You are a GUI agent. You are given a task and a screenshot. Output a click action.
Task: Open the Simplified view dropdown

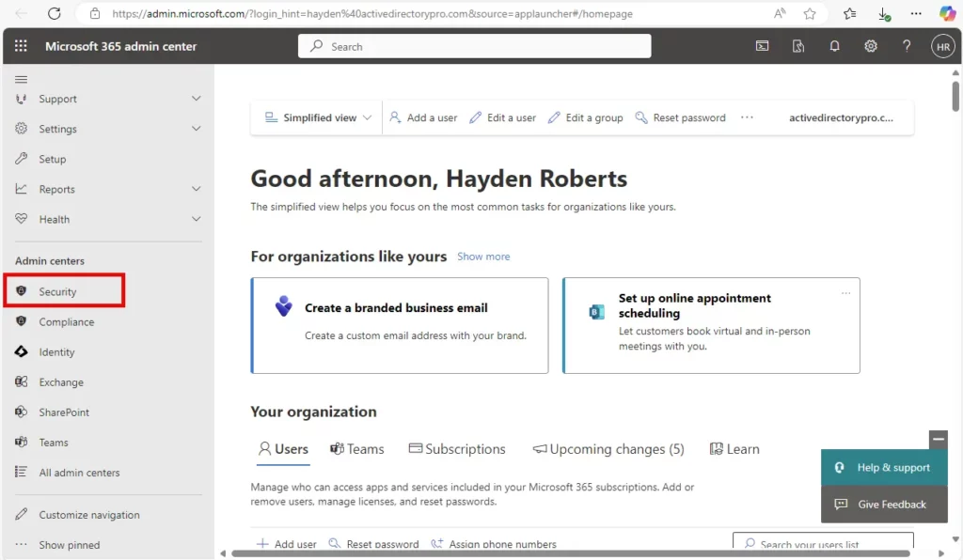[x=318, y=117]
